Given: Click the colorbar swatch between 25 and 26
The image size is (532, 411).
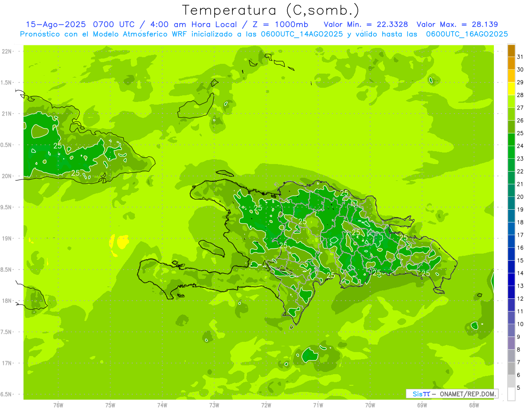Looking at the screenshot, I should (511, 127).
